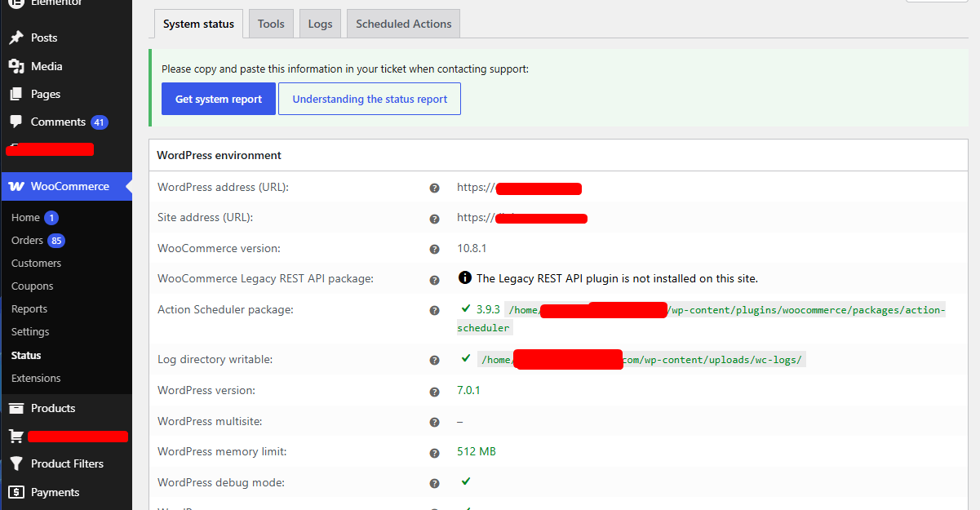
Task: Click the Orders count badge 85
Action: pyautogui.click(x=56, y=241)
